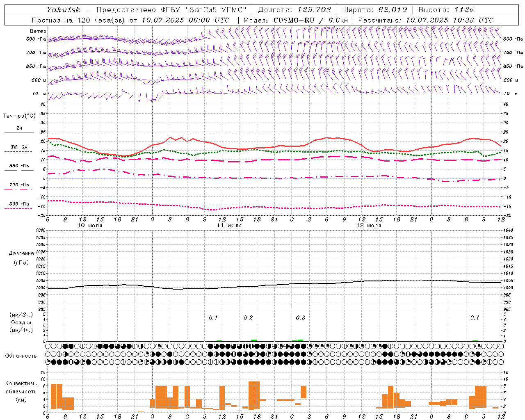Click the dash-dot line sample under '700 гПа' legend
525x420 pixels.
tap(19, 189)
